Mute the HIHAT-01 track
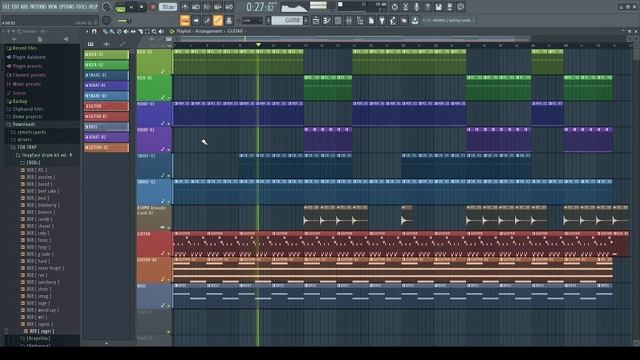640x360 pixels. 169,124
